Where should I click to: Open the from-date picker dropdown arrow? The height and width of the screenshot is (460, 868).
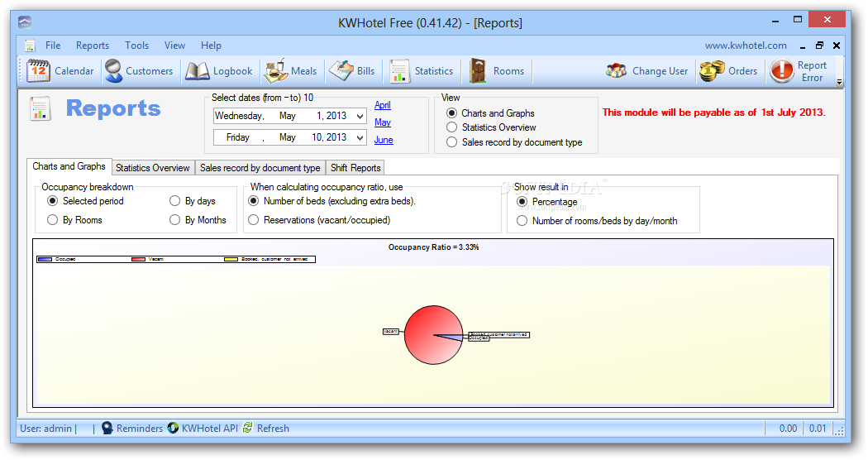(360, 117)
